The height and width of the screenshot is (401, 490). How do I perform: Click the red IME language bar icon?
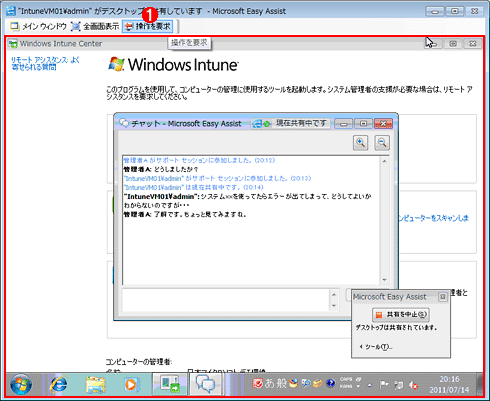pos(257,383)
